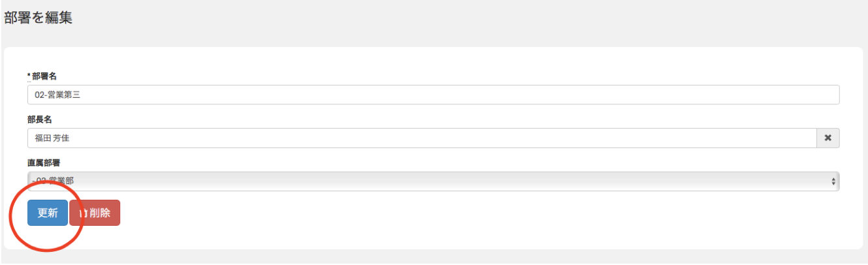
Task: Click the empty right end of 部署名 field
Action: pos(783,95)
